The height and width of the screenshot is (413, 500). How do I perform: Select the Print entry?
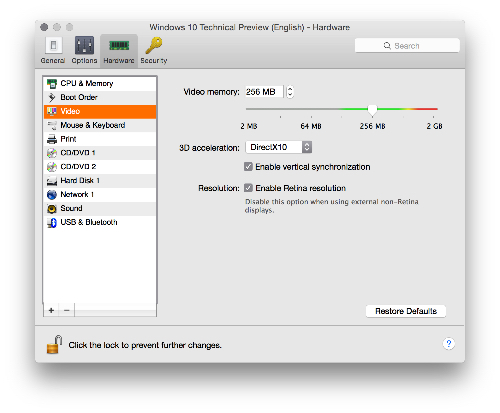100,139
